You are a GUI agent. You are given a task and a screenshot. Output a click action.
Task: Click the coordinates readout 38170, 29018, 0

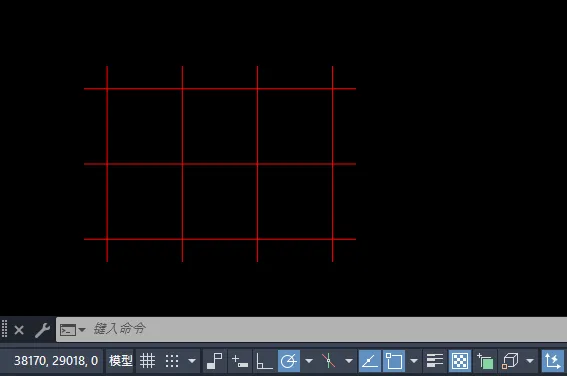pyautogui.click(x=56, y=361)
